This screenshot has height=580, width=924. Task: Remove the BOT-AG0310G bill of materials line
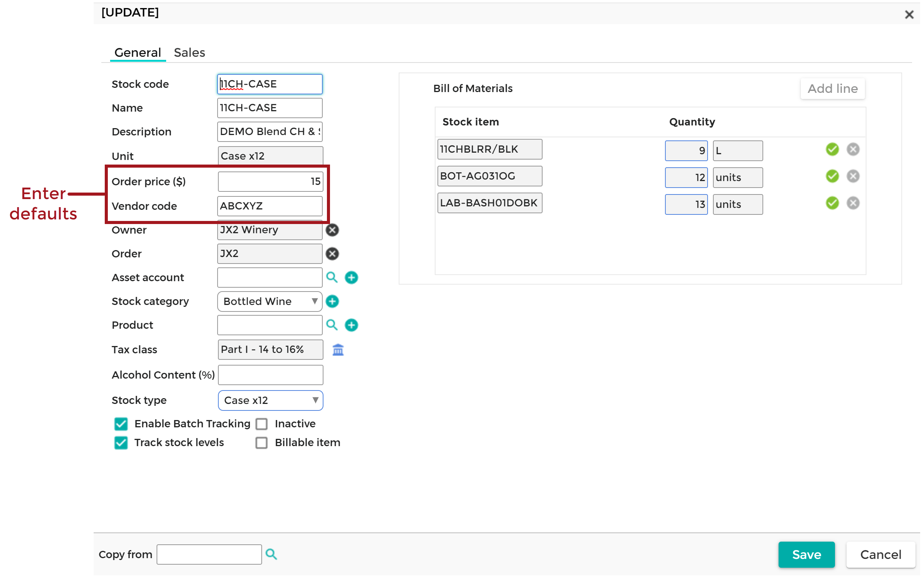pyautogui.click(x=853, y=176)
